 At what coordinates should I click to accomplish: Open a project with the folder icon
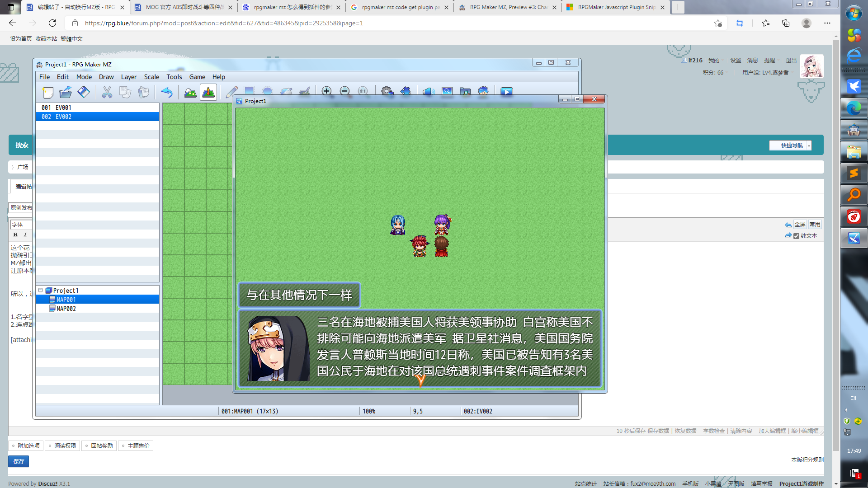coord(66,92)
